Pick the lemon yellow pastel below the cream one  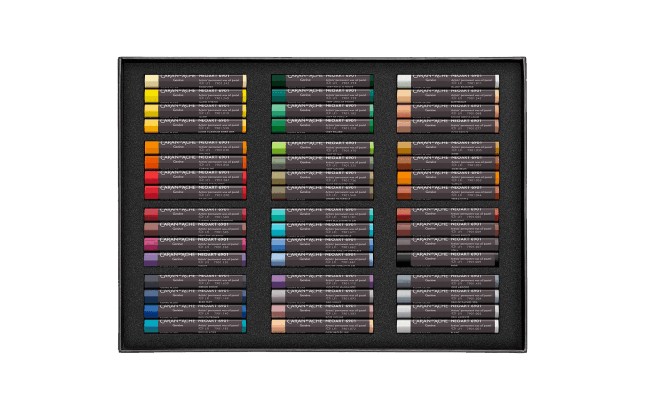[195, 96]
